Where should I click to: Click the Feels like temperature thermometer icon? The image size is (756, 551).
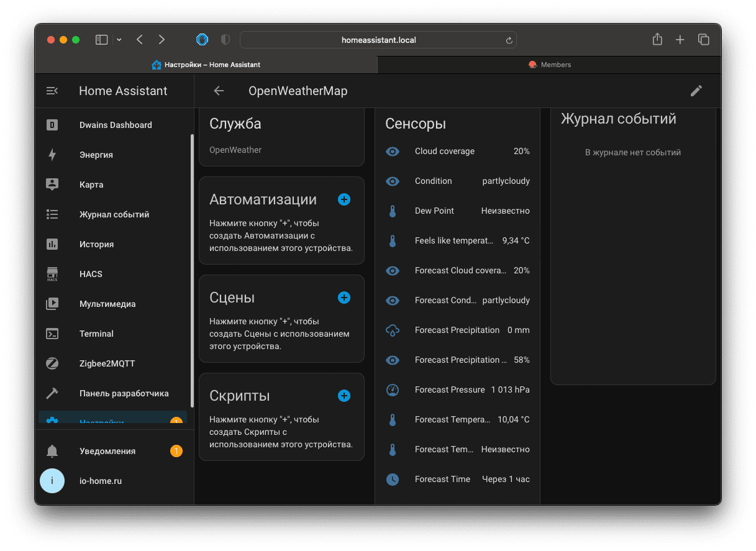tap(393, 240)
